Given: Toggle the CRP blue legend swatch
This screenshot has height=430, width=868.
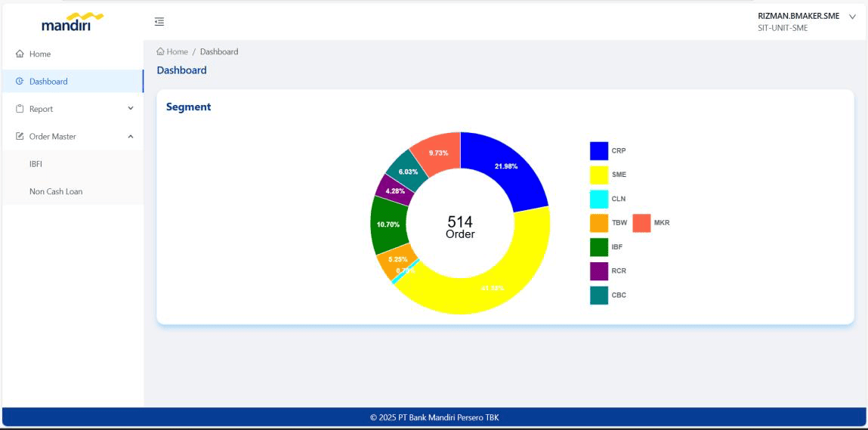Looking at the screenshot, I should [599, 150].
